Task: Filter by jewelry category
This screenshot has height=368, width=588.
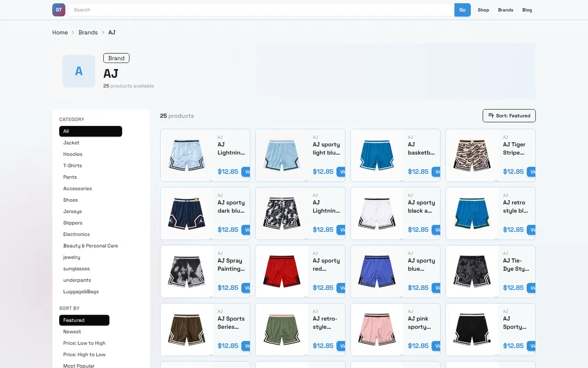Action: pyautogui.click(x=72, y=257)
